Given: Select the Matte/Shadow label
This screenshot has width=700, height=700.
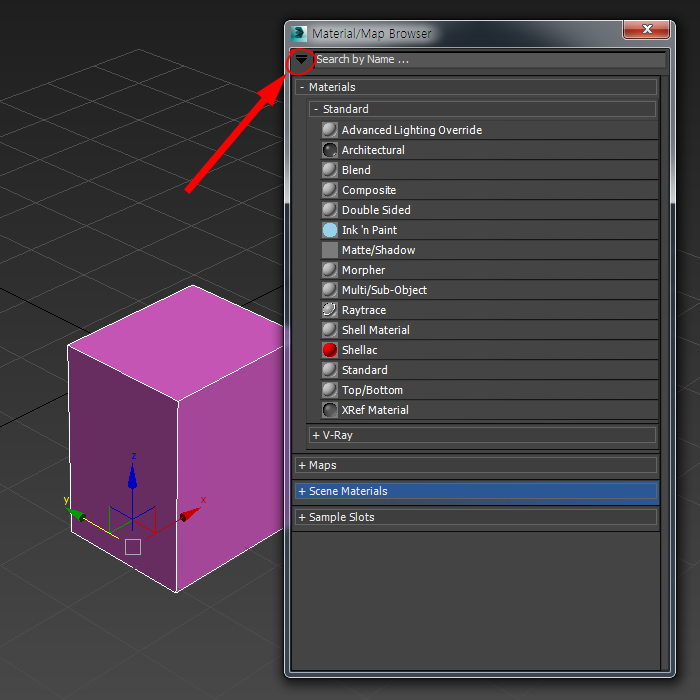Looking at the screenshot, I should point(378,250).
